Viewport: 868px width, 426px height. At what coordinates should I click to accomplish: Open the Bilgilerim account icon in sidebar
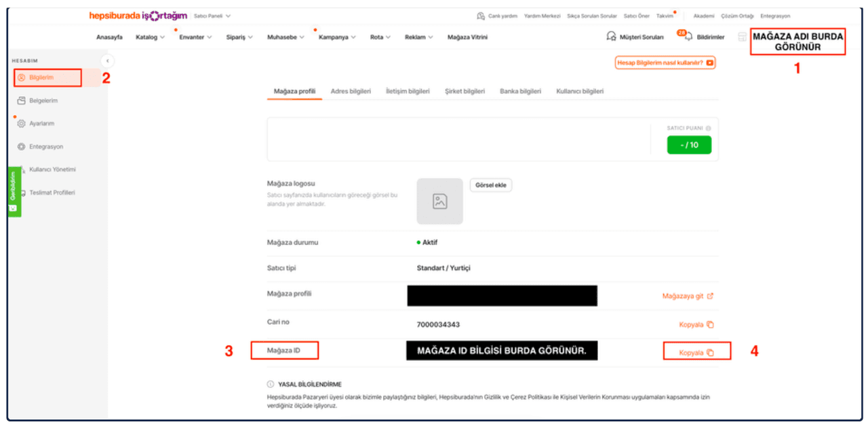tap(22, 78)
